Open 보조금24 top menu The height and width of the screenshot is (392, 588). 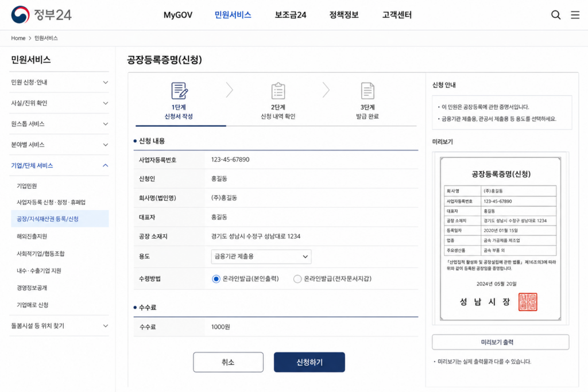291,15
